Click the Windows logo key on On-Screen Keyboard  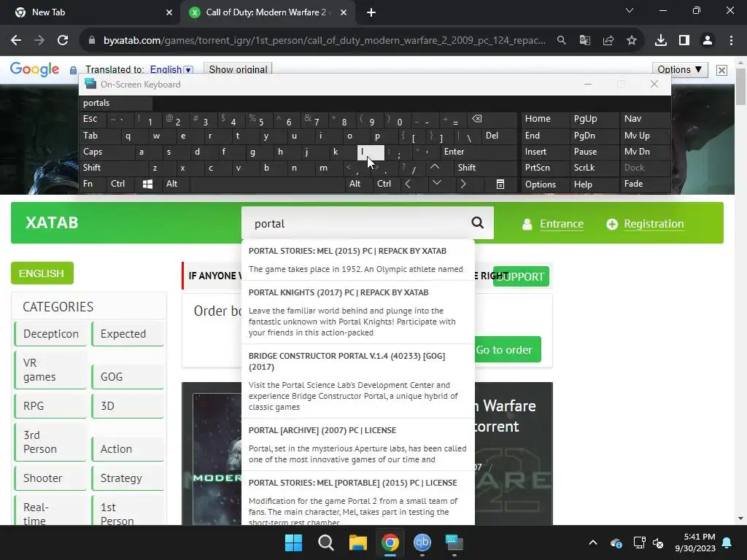[x=147, y=184]
